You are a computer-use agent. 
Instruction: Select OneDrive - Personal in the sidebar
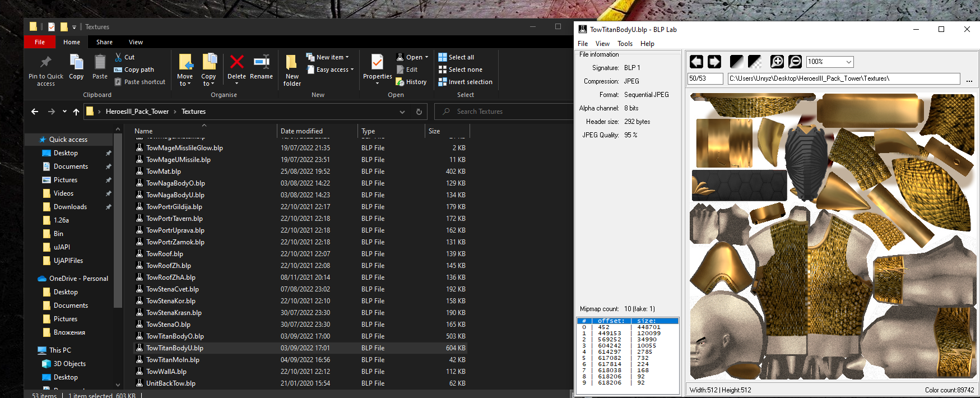78,279
